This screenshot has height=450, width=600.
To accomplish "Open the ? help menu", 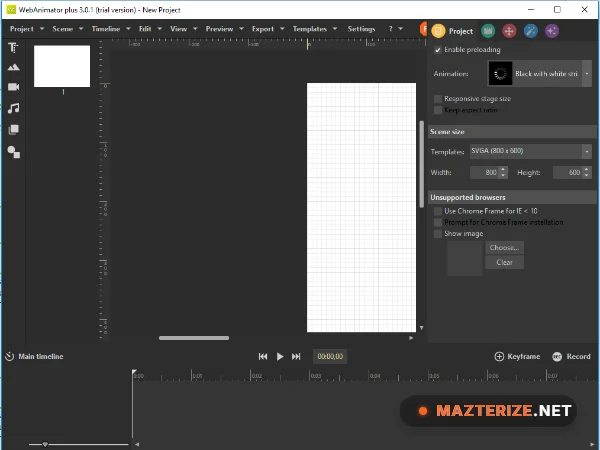I will pos(395,29).
